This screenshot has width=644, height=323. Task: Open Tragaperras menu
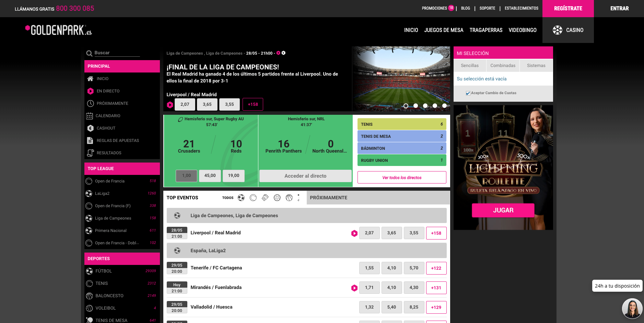tap(486, 30)
